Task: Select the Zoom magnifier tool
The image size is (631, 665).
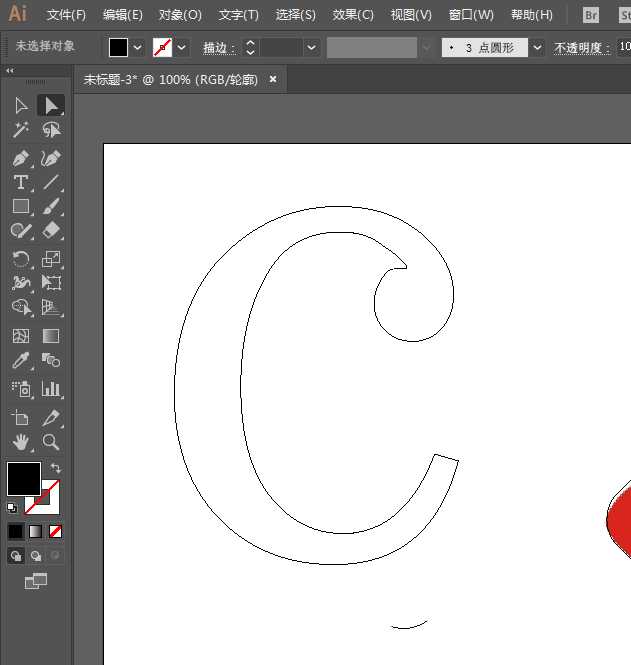Action: tap(51, 441)
